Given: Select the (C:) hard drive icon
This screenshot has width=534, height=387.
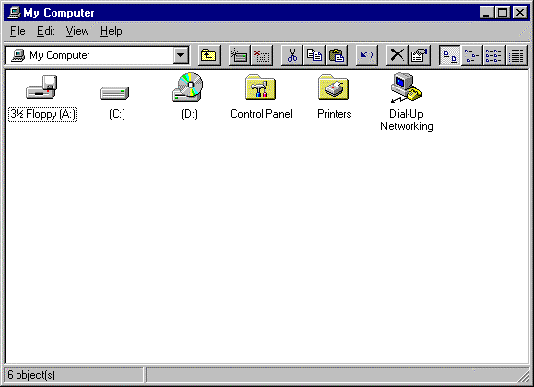Looking at the screenshot, I should coord(115,93).
